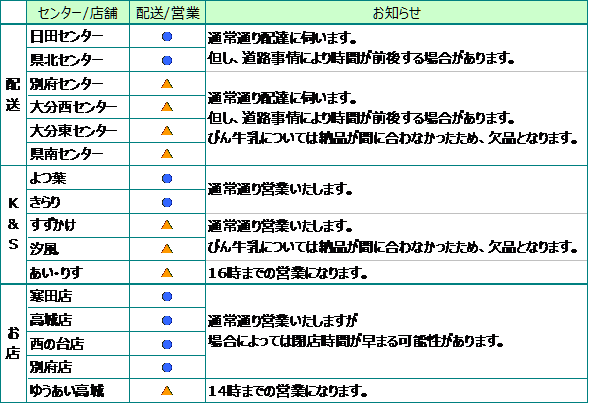Click the orange triangle for あい・りす
Viewport: 589px width, 404px height.
pyautogui.click(x=167, y=273)
